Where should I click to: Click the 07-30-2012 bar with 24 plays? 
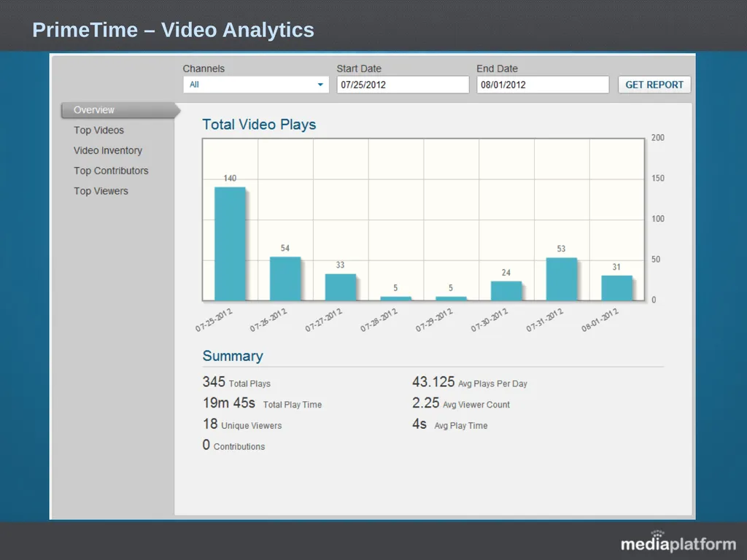tap(506, 291)
